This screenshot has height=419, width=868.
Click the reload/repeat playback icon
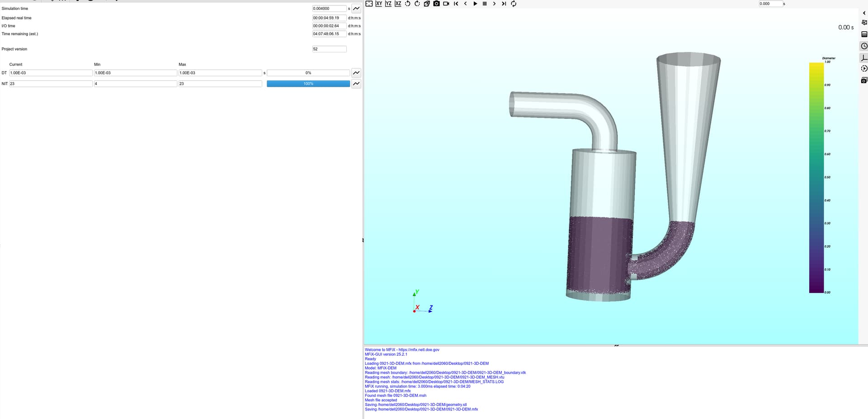[x=514, y=4]
